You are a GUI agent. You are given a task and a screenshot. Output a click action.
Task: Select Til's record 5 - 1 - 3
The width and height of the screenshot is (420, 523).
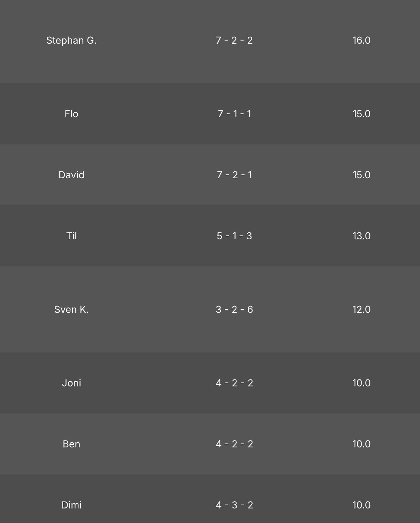coord(234,236)
